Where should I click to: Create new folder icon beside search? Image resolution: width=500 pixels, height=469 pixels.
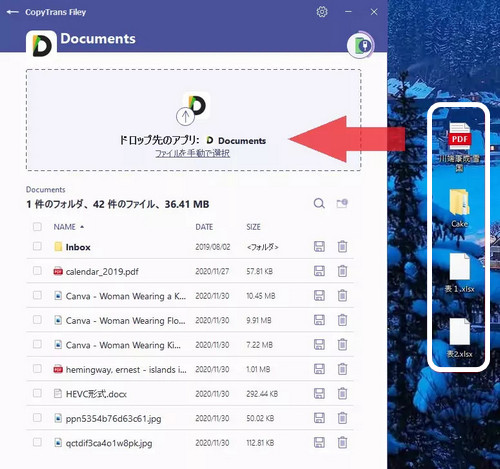(x=342, y=203)
